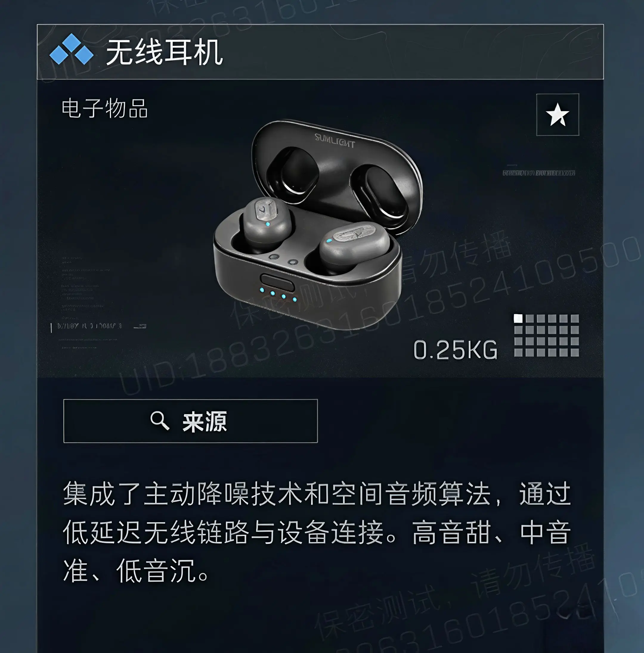Open the 来源 source button
Image resolution: width=644 pixels, height=653 pixels.
(191, 421)
